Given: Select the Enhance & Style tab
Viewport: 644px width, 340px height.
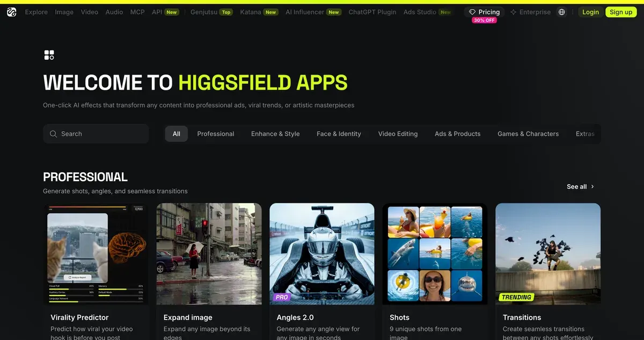Looking at the screenshot, I should click(x=275, y=134).
